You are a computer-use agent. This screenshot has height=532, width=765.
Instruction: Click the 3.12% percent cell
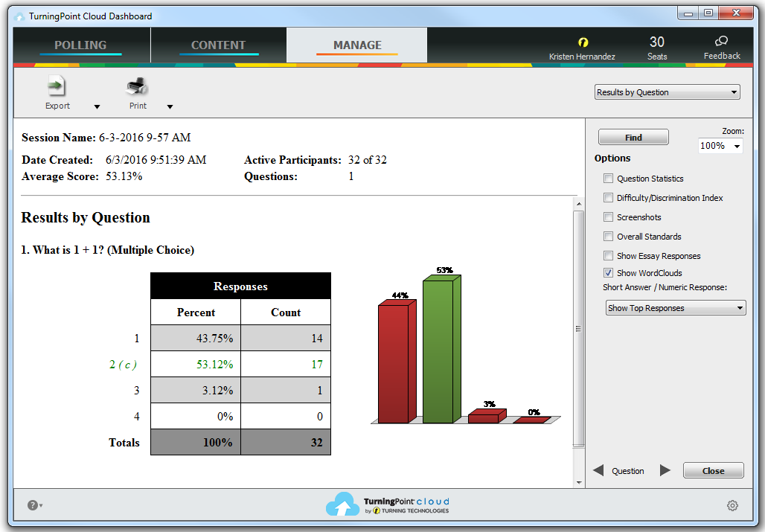(x=196, y=390)
